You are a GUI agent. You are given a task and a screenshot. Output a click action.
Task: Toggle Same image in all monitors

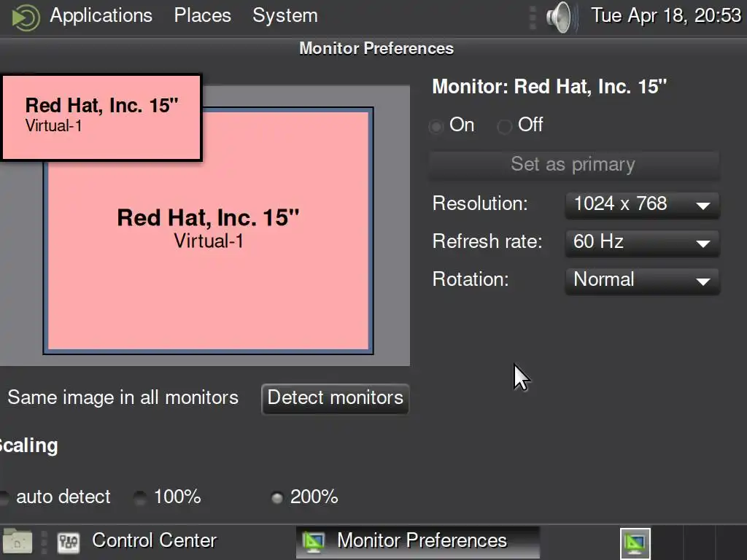tap(123, 397)
